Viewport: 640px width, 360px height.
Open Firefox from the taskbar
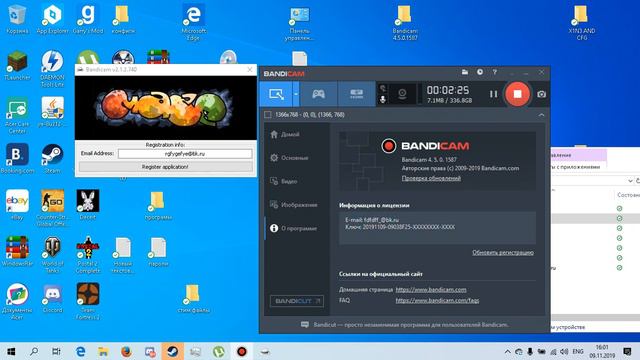(126, 351)
